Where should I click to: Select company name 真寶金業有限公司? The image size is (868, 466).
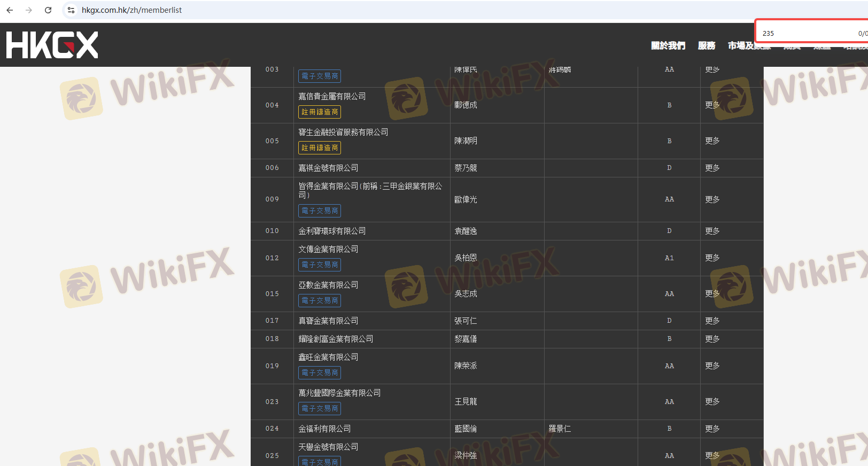coord(328,321)
